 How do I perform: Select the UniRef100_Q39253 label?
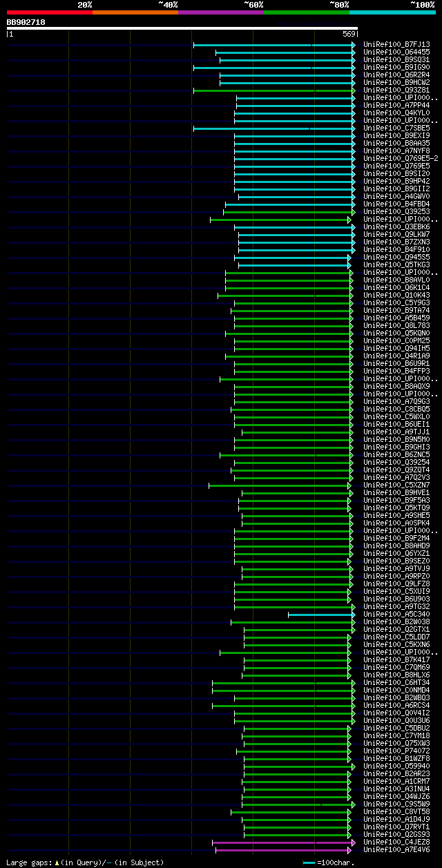tap(397, 211)
